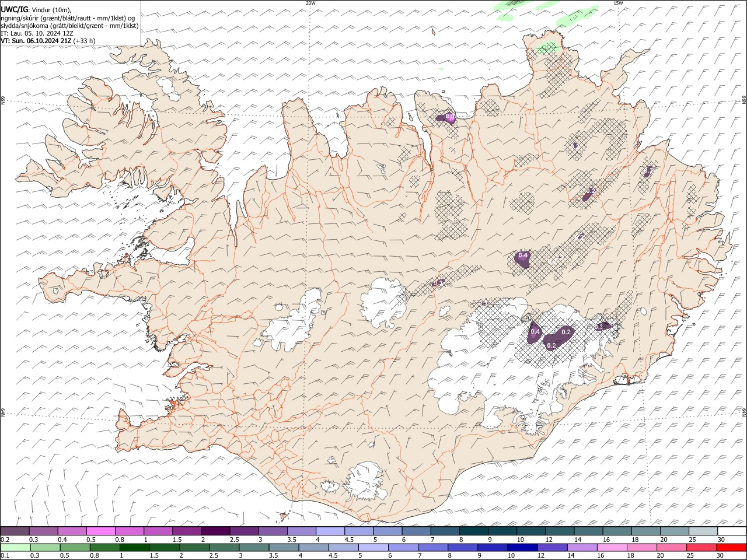
Task: Select the blue-violet 12 swatch in lower legend
Action: [552, 547]
